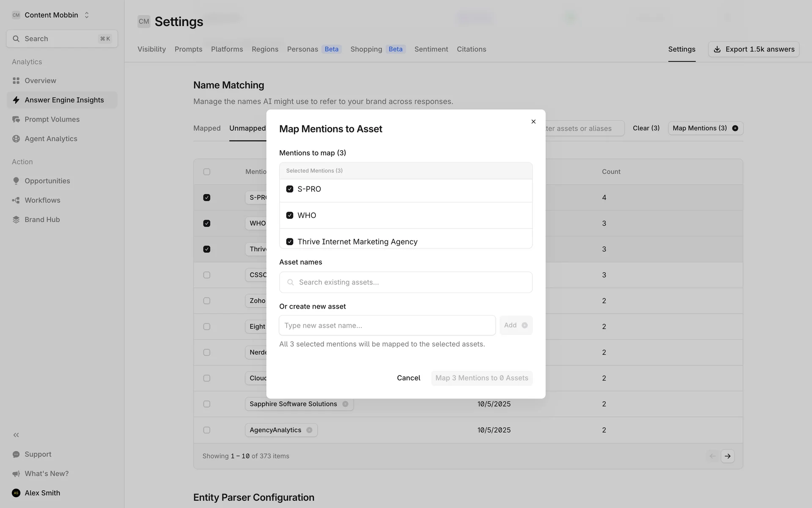Click the Brand Hub layers icon
The image size is (812, 508).
point(16,220)
